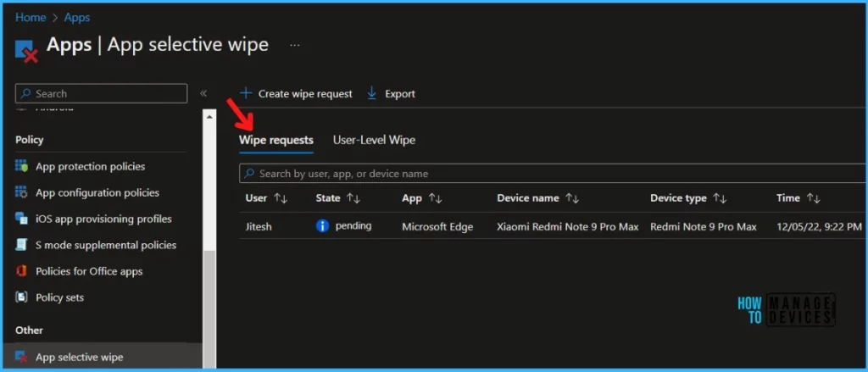Click the iOS app provisioning profiles icon
Image resolution: width=868 pixels, height=372 pixels.
[x=21, y=219]
